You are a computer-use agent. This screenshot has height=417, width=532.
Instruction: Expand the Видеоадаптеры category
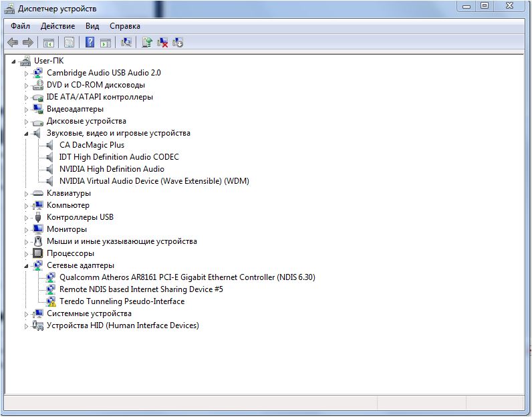pyautogui.click(x=27, y=109)
